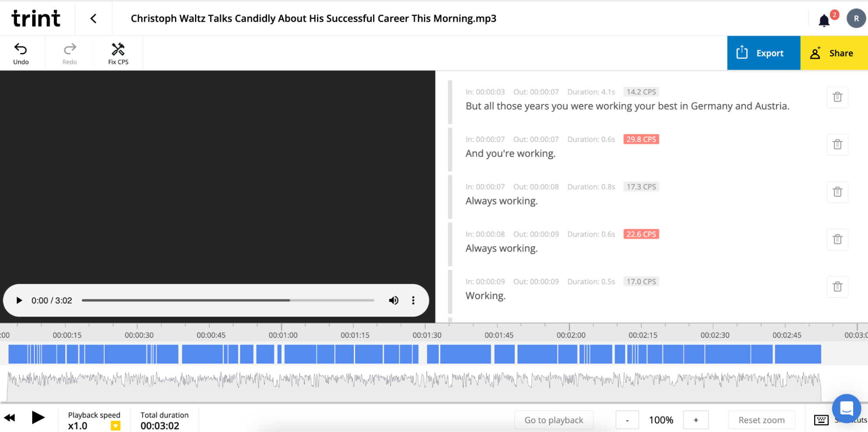Click the Export button
This screenshot has width=868, height=432.
click(763, 53)
